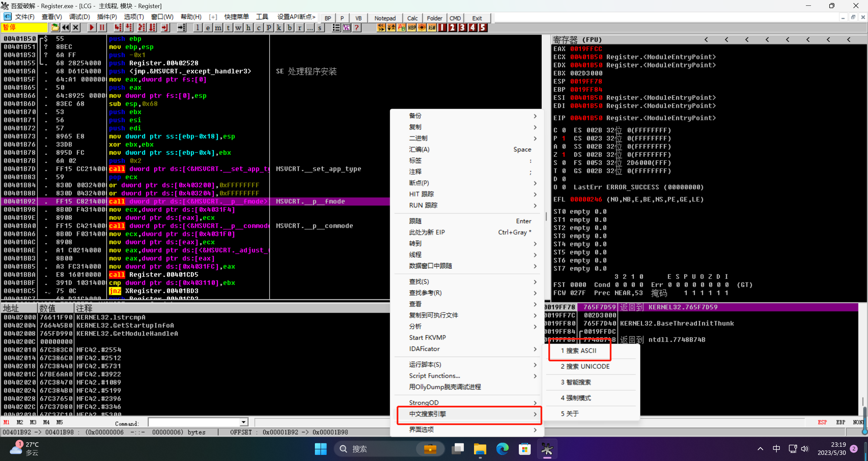Click the Pause execution toolbar icon
Screen dimensions: 868x461
[102, 28]
